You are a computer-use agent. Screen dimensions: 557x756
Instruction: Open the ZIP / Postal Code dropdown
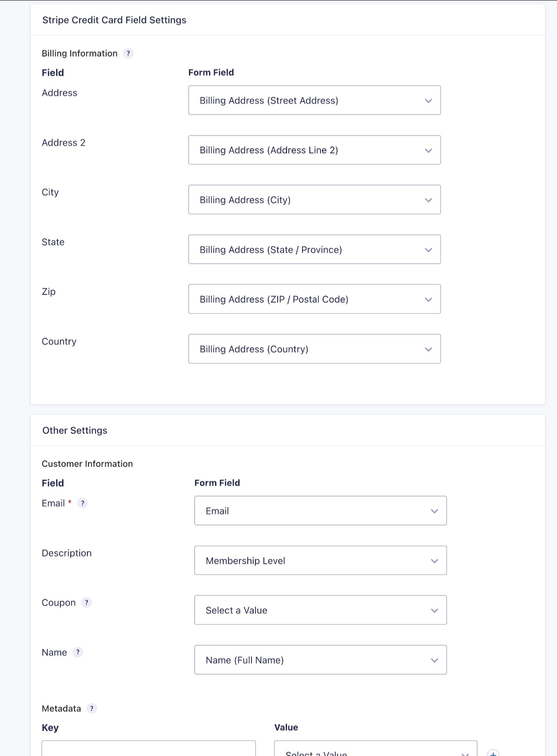[x=314, y=299]
